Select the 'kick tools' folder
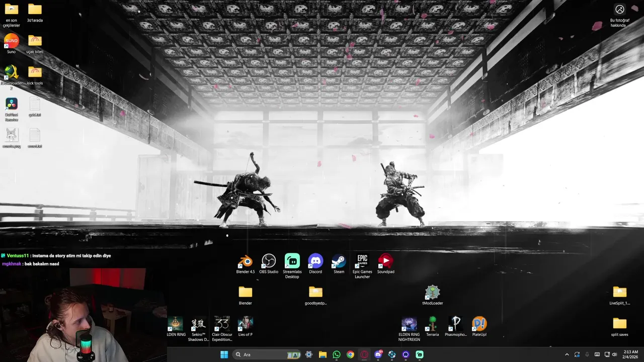644x362 pixels. pyautogui.click(x=35, y=75)
